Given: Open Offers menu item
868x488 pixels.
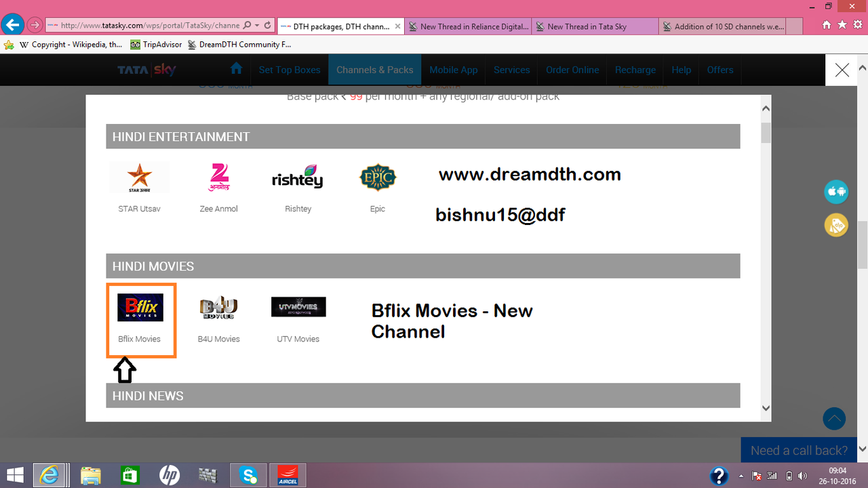Looking at the screenshot, I should click(x=720, y=70).
